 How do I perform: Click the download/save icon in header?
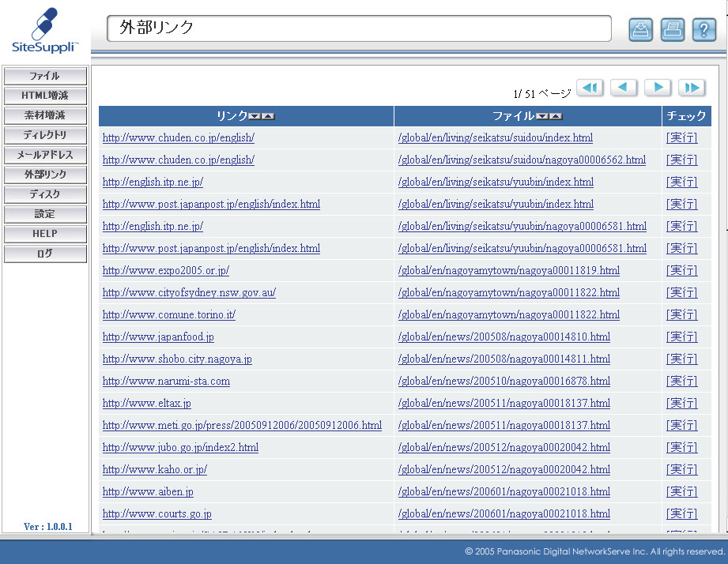pyautogui.click(x=640, y=29)
